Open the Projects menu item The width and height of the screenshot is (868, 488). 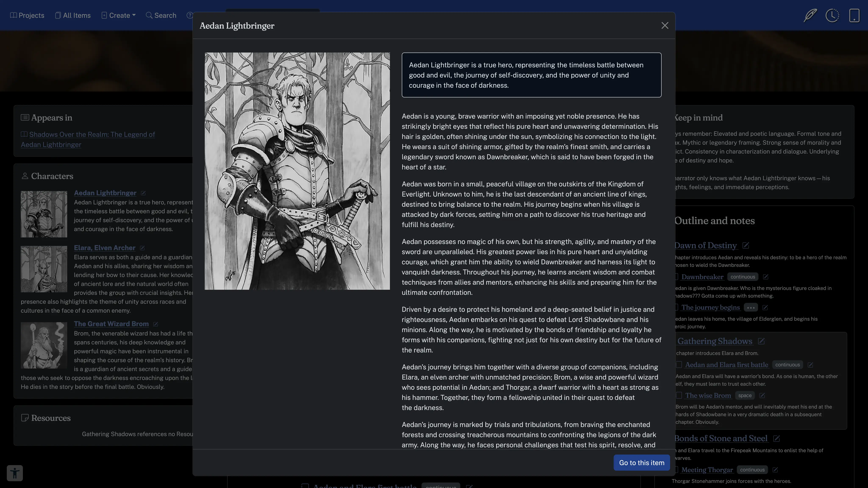[x=27, y=15]
